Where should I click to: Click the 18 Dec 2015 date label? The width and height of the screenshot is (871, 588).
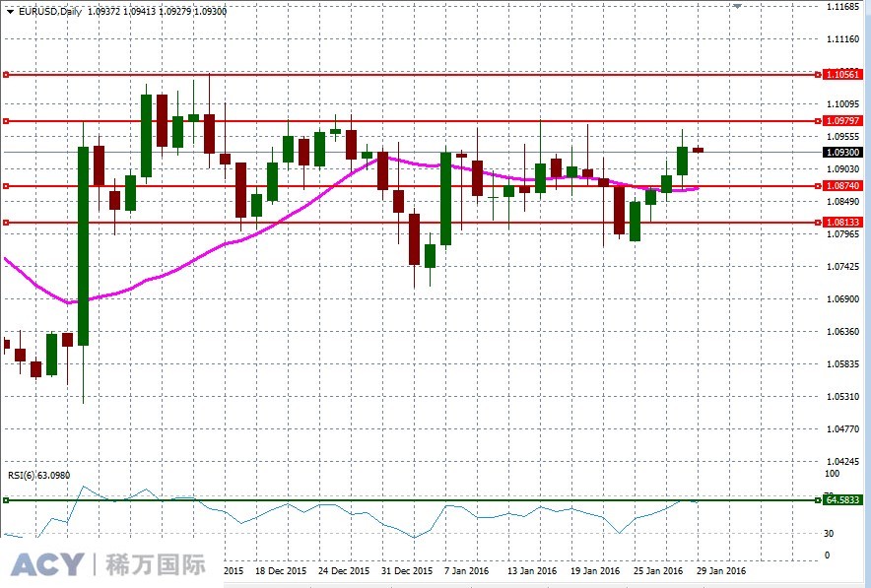[x=281, y=571]
